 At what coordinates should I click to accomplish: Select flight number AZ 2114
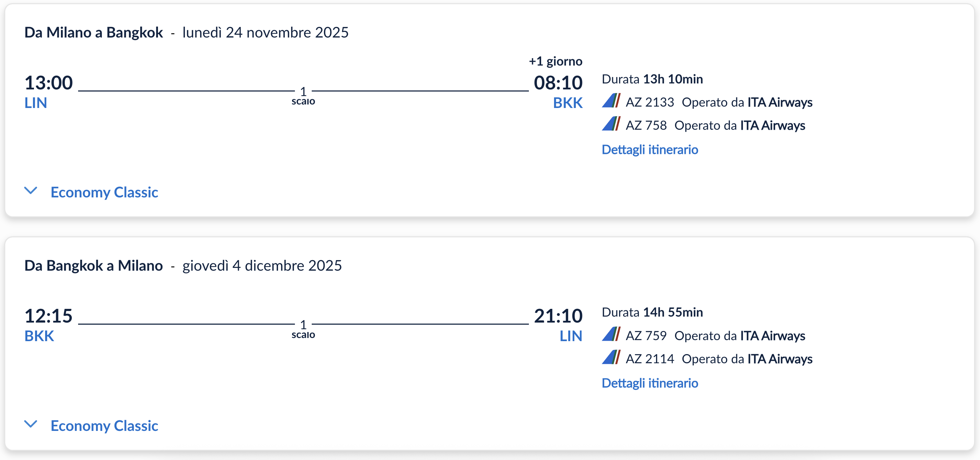pyautogui.click(x=649, y=359)
